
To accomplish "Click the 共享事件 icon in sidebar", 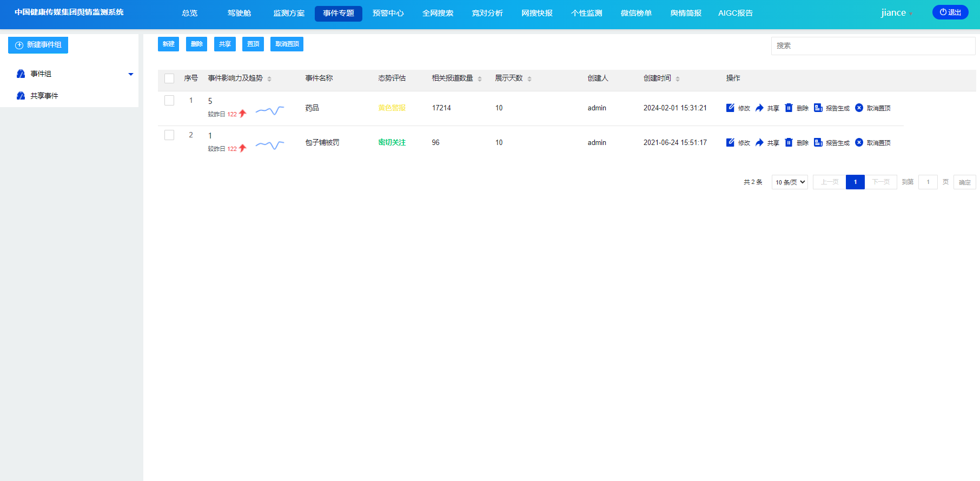I will coord(21,96).
